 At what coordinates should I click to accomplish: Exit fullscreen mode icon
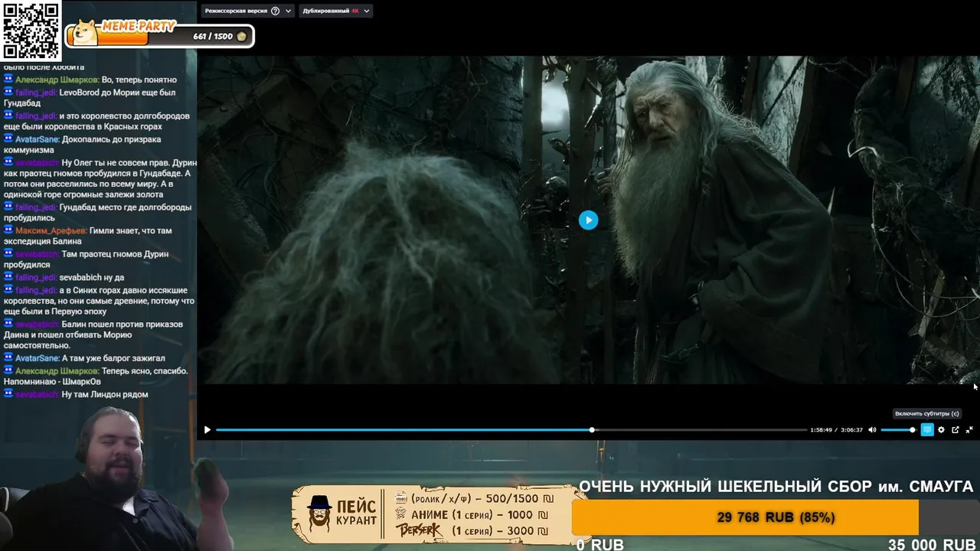click(969, 430)
